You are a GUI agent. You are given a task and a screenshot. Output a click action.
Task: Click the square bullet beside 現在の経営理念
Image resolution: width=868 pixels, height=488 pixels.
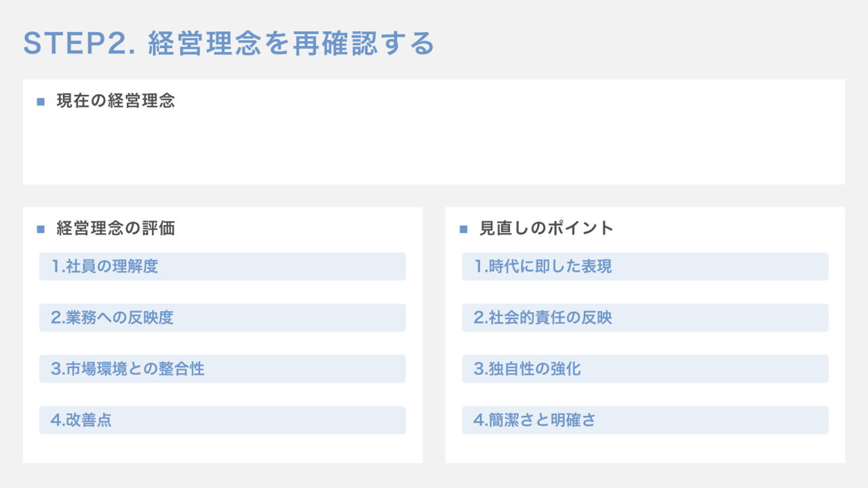coord(41,102)
